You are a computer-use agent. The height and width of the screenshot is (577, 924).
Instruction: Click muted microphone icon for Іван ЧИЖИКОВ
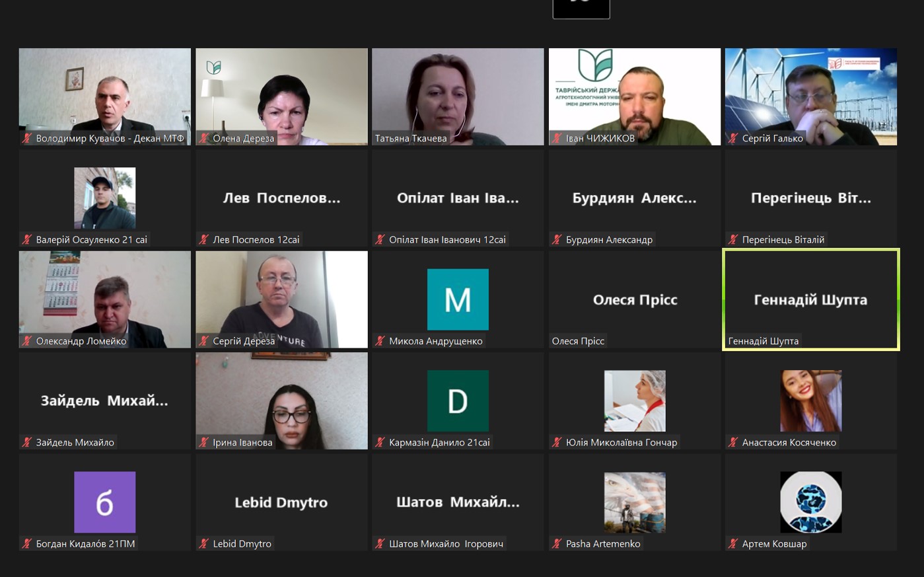tap(557, 138)
